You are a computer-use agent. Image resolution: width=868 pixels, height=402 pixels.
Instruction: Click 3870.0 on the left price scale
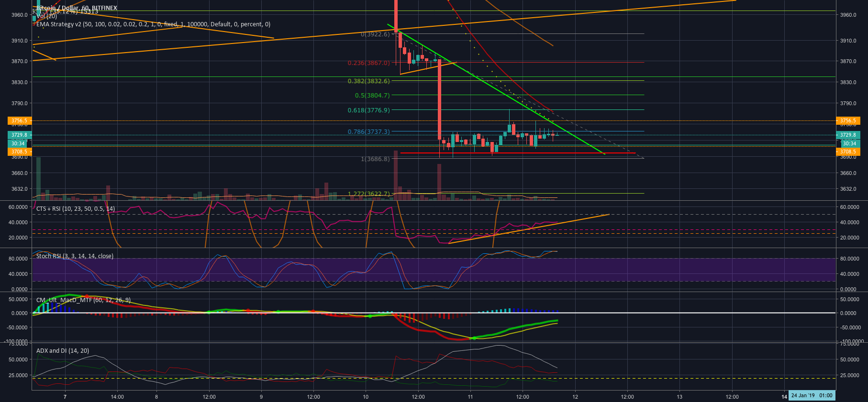20,61
